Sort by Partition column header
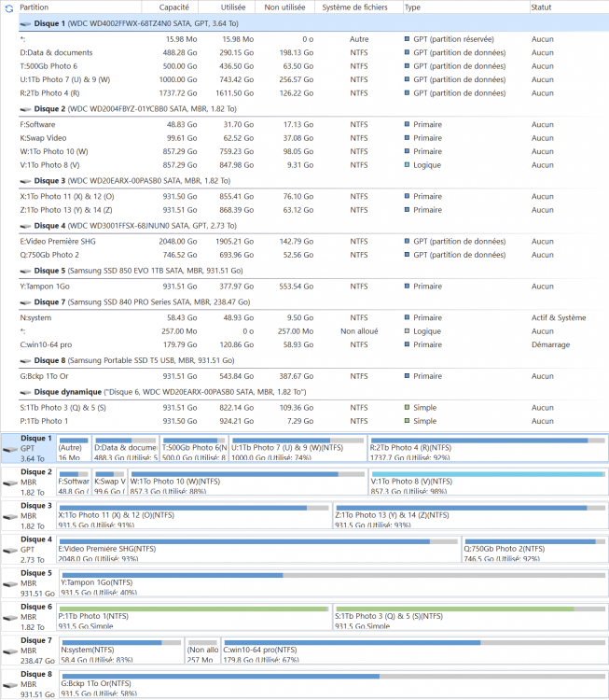The height and width of the screenshot is (700, 609). (80, 7)
